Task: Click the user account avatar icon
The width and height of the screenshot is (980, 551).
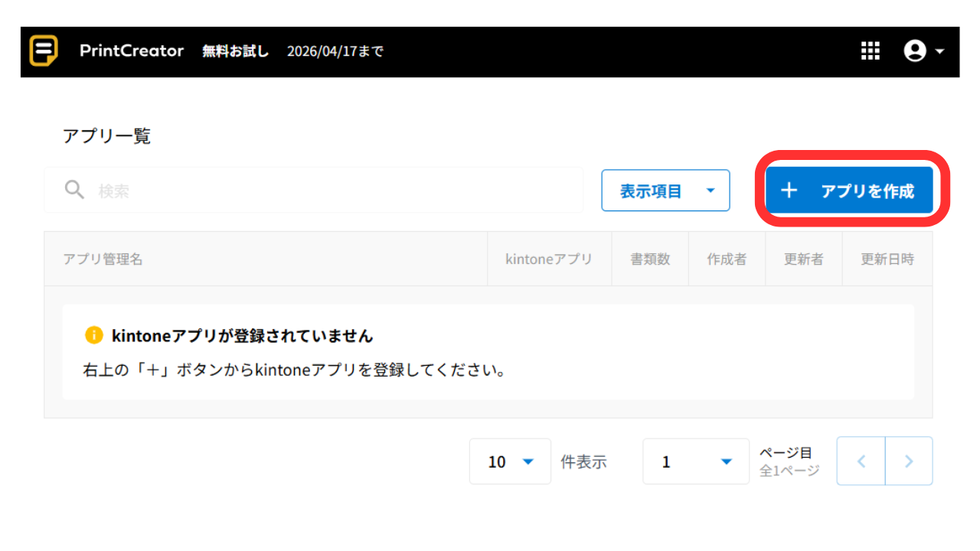Action: point(914,51)
